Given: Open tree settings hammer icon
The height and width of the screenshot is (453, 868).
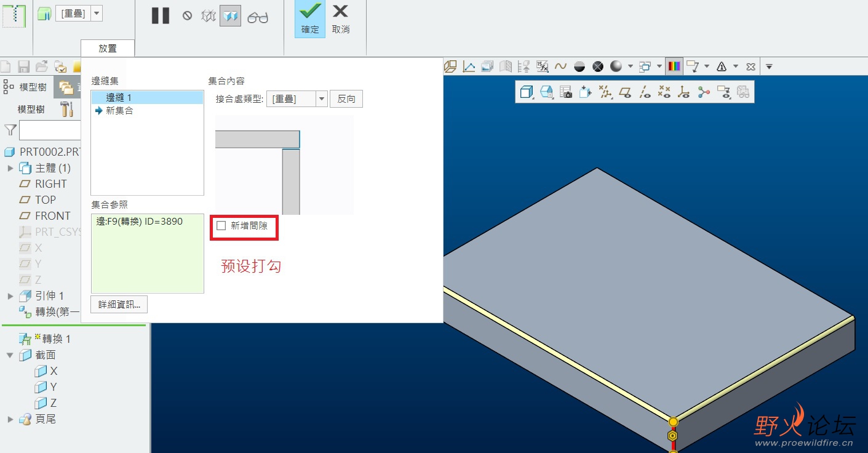Looking at the screenshot, I should tap(67, 110).
